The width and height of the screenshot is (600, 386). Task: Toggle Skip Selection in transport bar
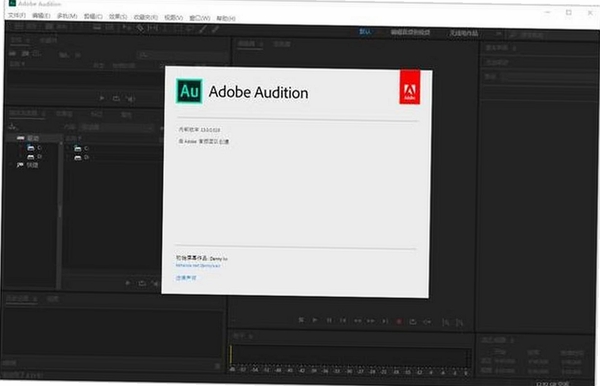click(x=427, y=322)
